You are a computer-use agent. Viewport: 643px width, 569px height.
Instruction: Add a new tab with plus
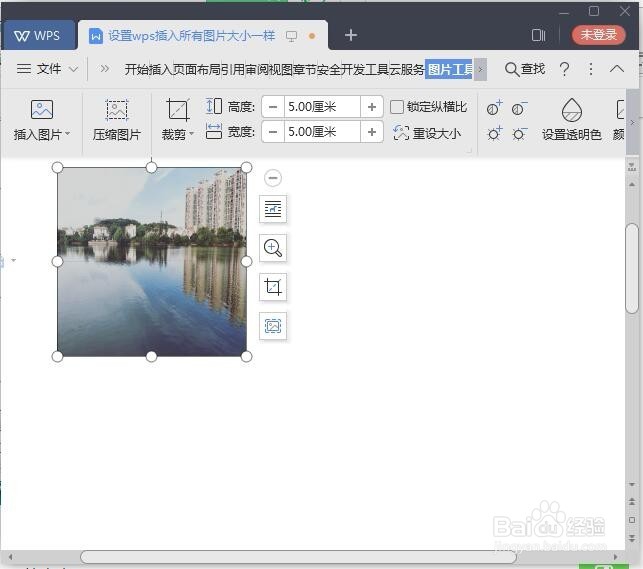[351, 35]
